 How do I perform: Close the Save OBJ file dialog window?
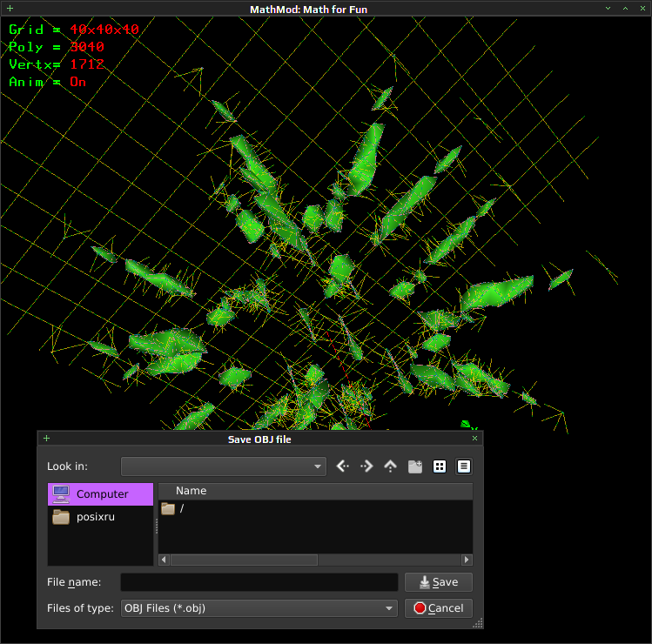click(x=474, y=439)
